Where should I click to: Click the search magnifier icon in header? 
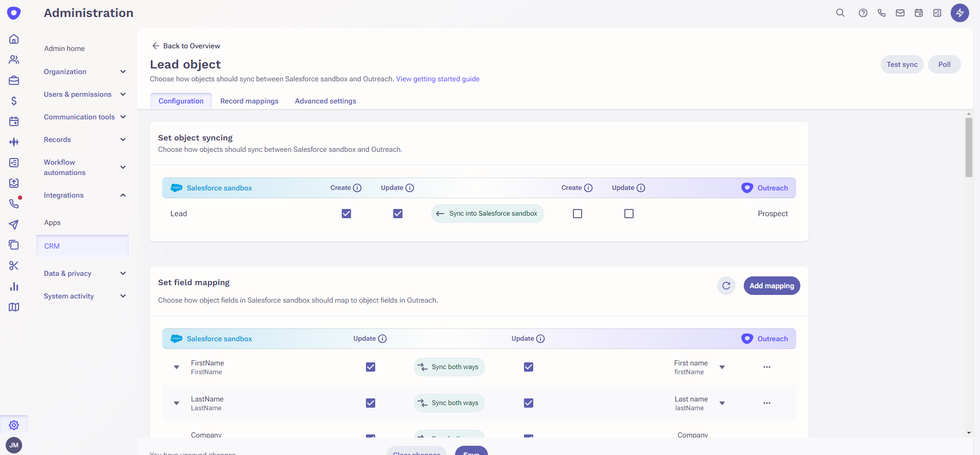pyautogui.click(x=840, y=13)
